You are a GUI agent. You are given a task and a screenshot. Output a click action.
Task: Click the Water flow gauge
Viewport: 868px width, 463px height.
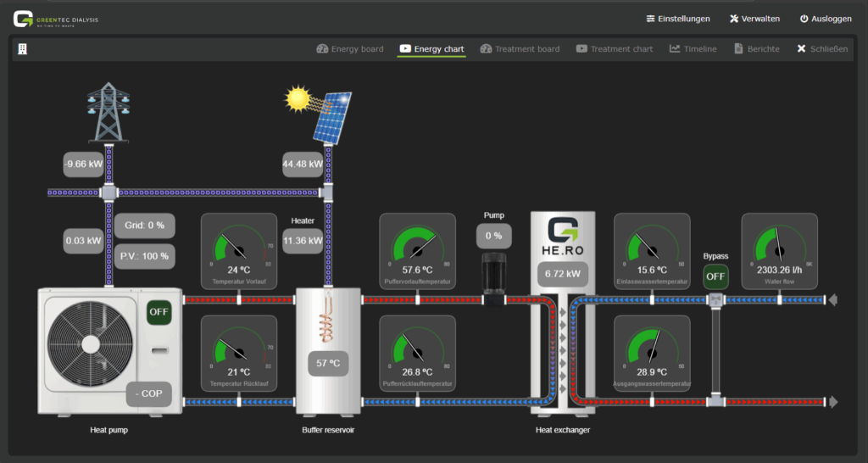[x=779, y=250]
